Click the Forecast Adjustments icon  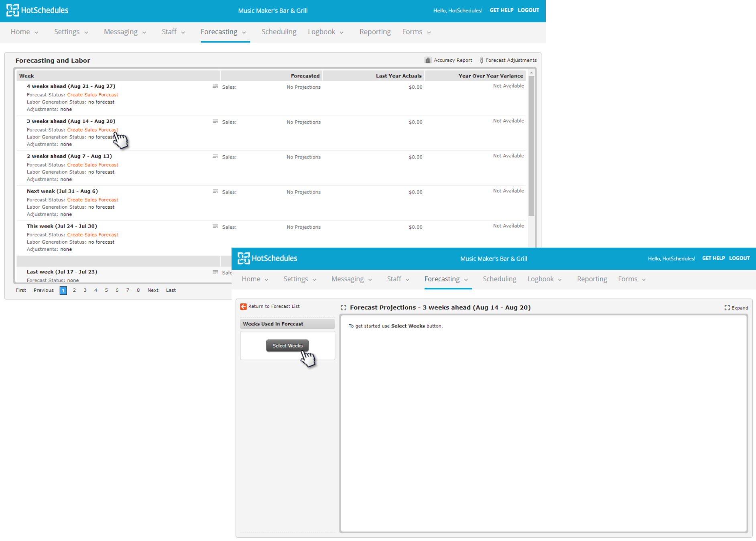[x=481, y=60]
